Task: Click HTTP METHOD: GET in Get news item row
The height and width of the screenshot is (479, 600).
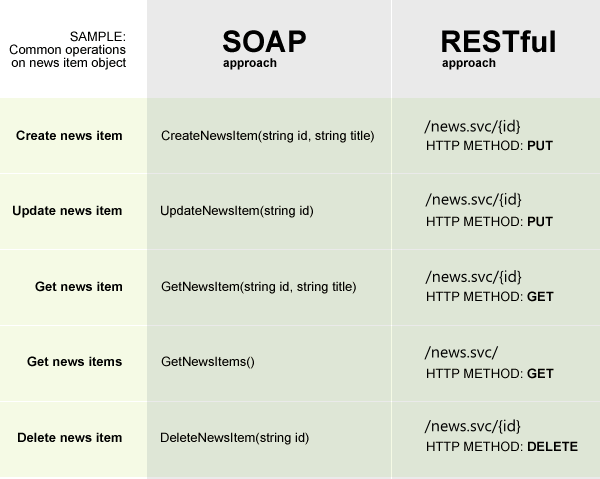Action: (489, 297)
